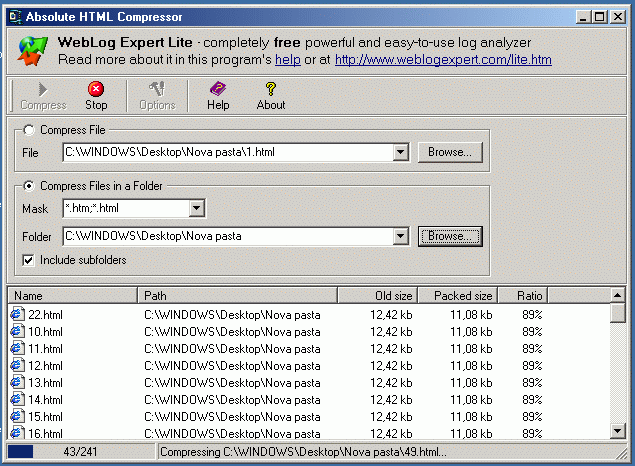Click the path cell of the 10.html row
The height and width of the screenshot is (466, 635).
(232, 332)
